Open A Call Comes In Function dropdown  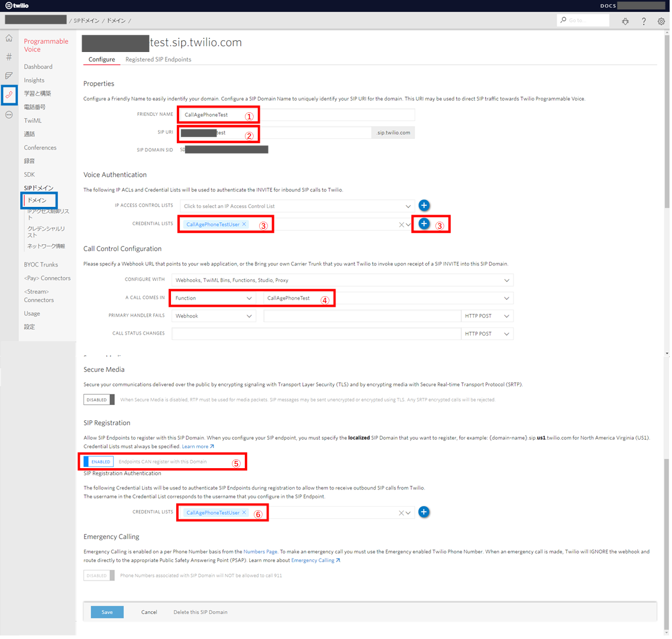[x=214, y=299]
